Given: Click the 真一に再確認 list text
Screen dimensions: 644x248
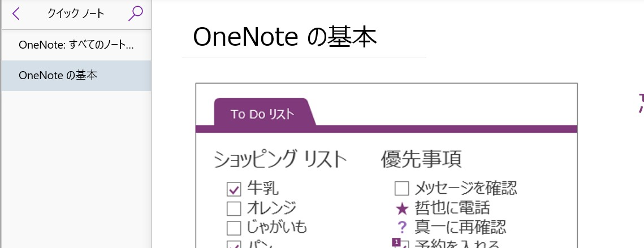Looking at the screenshot, I should click(x=460, y=227).
